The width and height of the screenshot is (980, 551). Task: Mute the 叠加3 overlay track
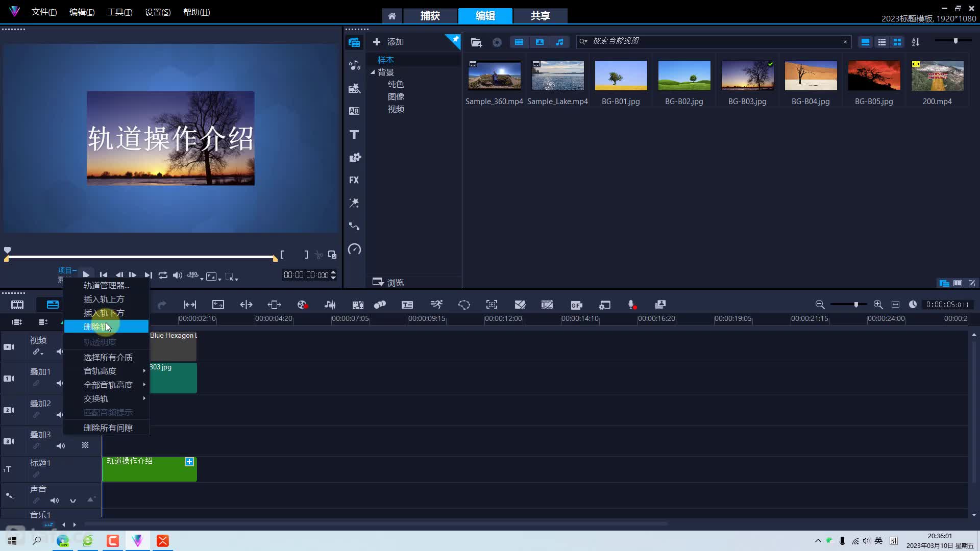point(61,446)
